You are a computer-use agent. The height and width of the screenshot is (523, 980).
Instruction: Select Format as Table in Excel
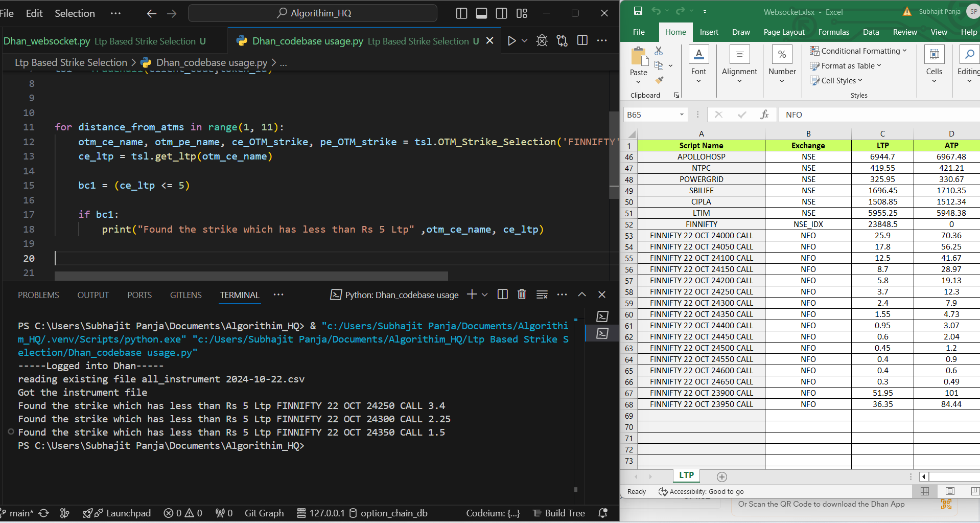[846, 65]
